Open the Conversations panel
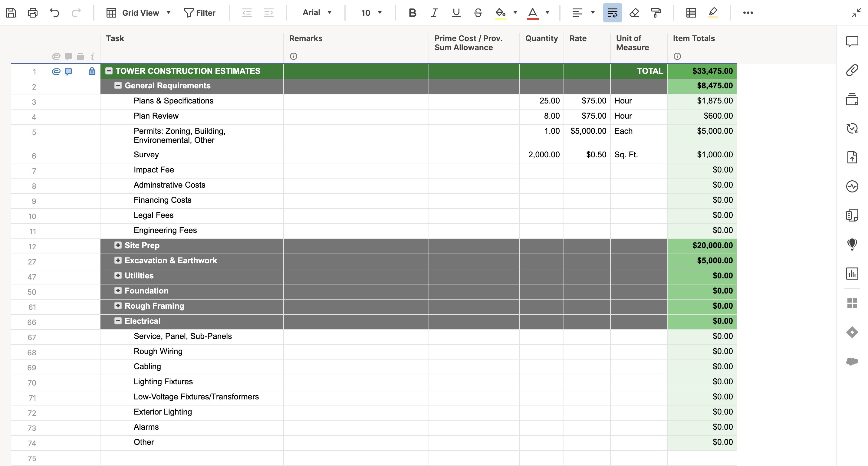Viewport: 868px width, 466px height. (853, 41)
